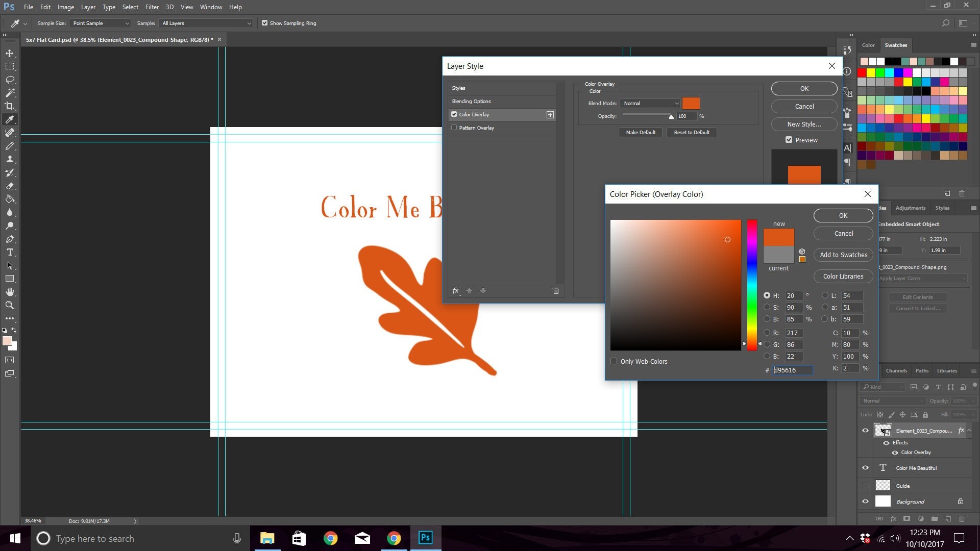
Task: Open the Blend Mode dropdown
Action: (x=650, y=104)
